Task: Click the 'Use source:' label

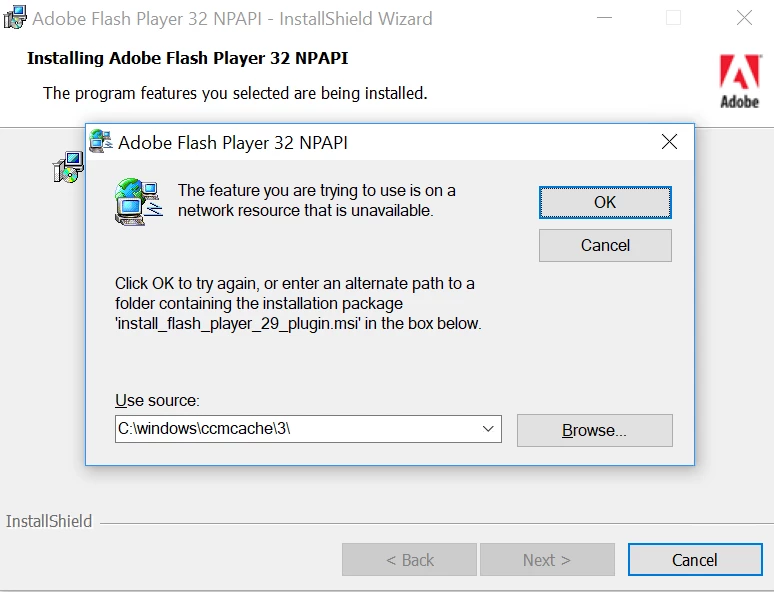Action: pos(157,400)
